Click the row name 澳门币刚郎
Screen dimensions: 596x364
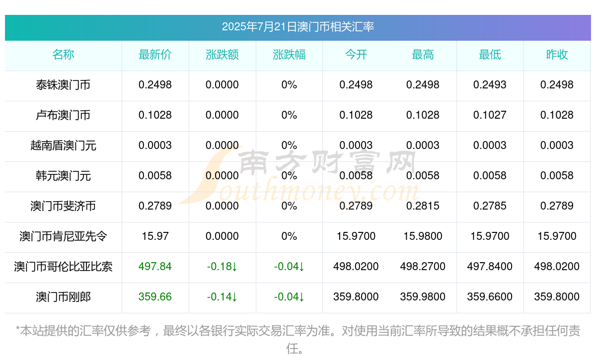63,297
